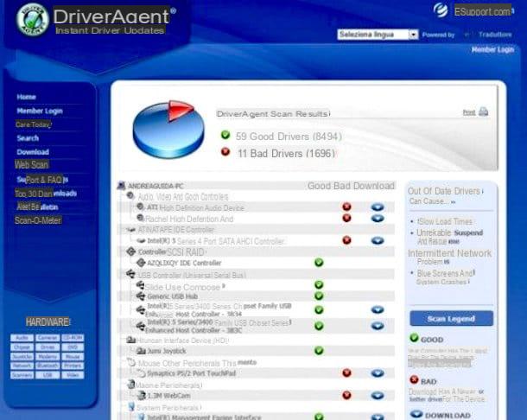Click download arrow for Host Controller 3B34
The height and width of the screenshot is (420, 527).
(378, 309)
